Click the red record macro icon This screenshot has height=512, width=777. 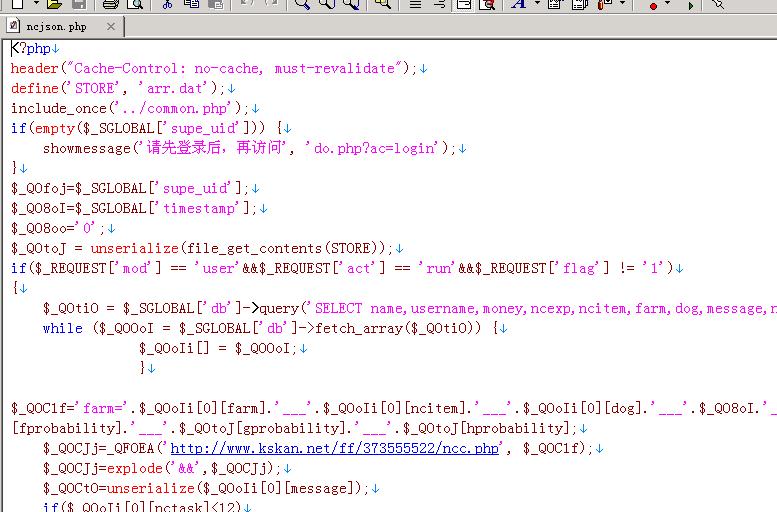click(x=654, y=6)
